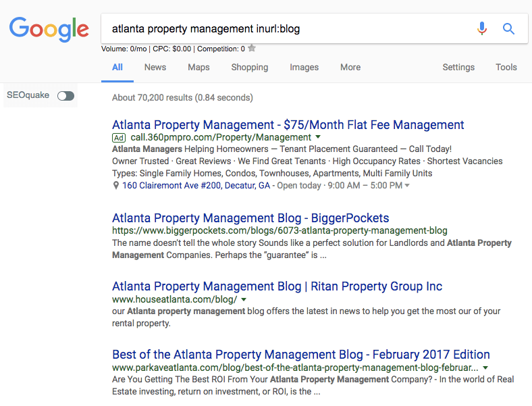Toggle the SEOquake switch
Screen dimensions: 532x406
coord(65,96)
